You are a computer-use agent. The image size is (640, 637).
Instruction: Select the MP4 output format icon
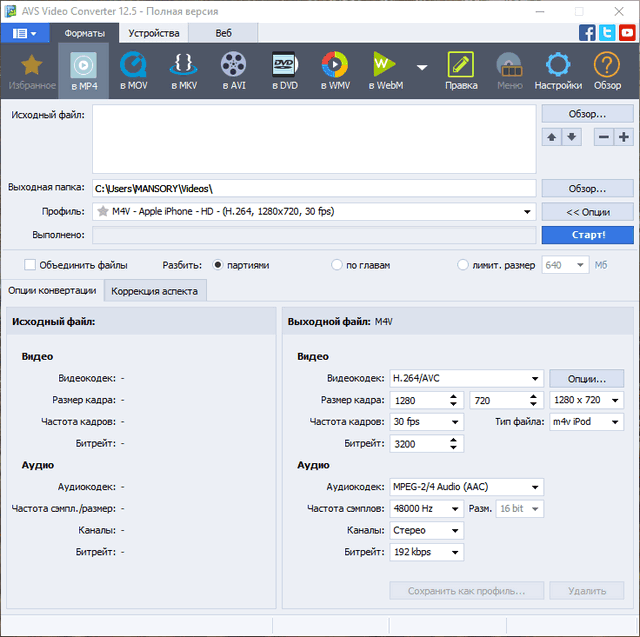[83, 70]
